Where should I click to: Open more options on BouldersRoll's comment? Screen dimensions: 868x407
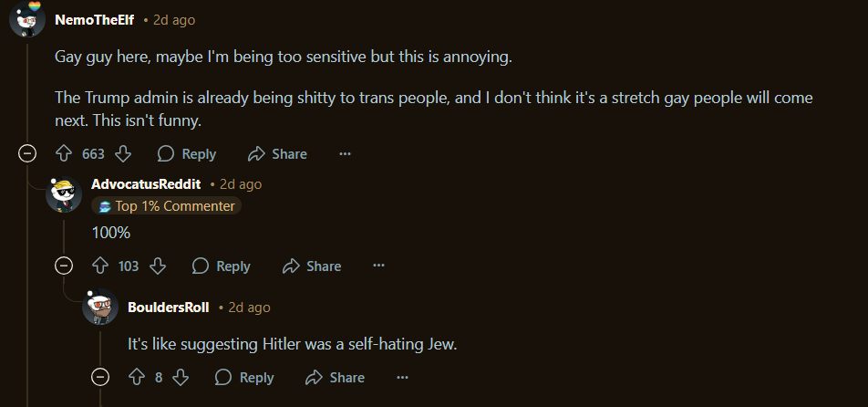[x=402, y=377]
